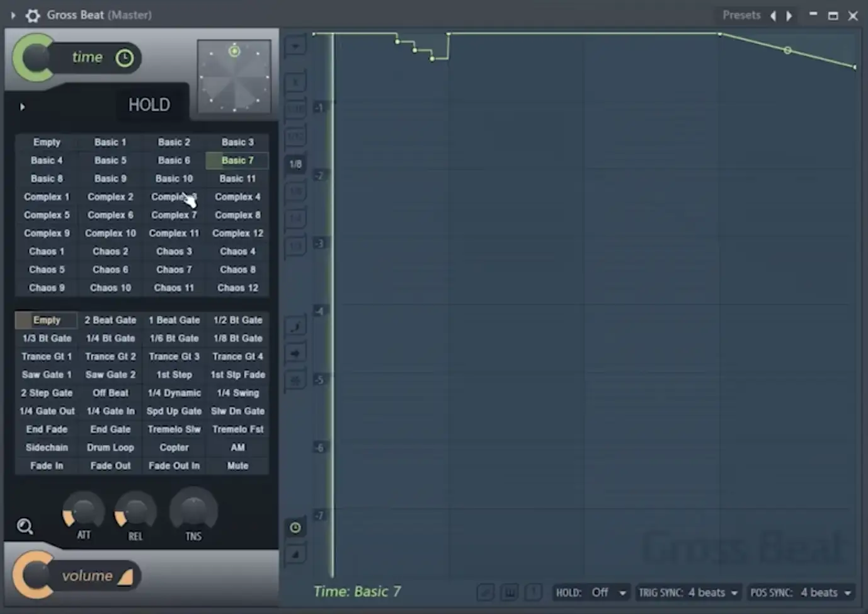Select the Chaos 12 time preset

237,288
